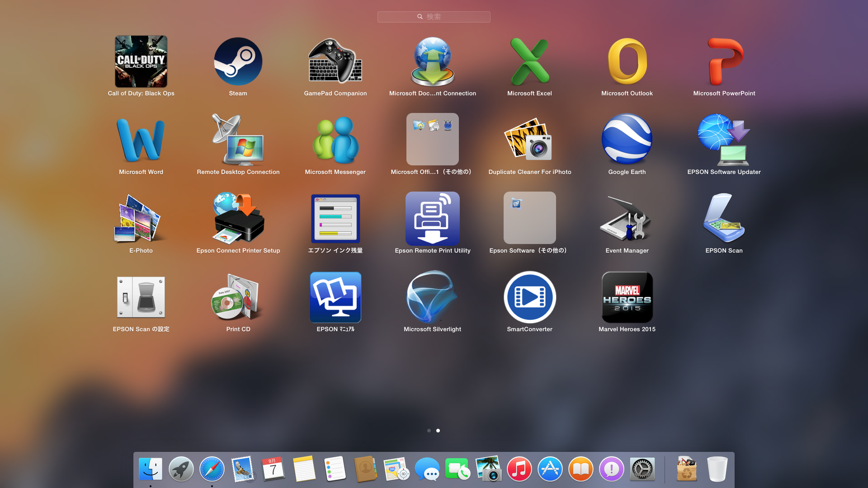Switch to first Launchpad page dot
868x488 pixels.
click(429, 431)
